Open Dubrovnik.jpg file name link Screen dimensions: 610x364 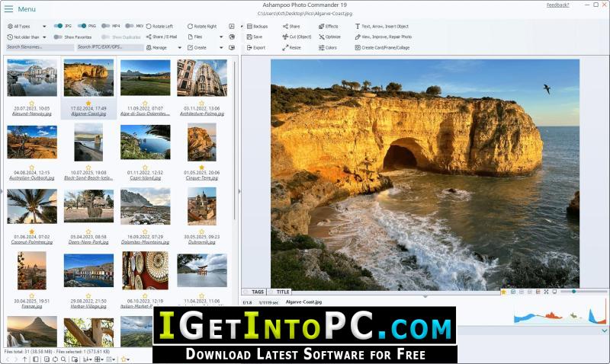tap(201, 242)
